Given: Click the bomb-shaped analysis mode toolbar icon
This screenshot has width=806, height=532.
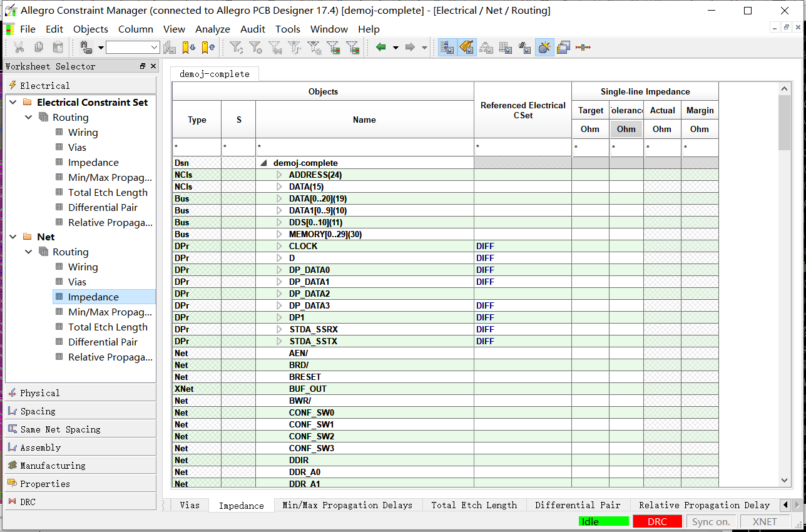Looking at the screenshot, I should [x=544, y=47].
